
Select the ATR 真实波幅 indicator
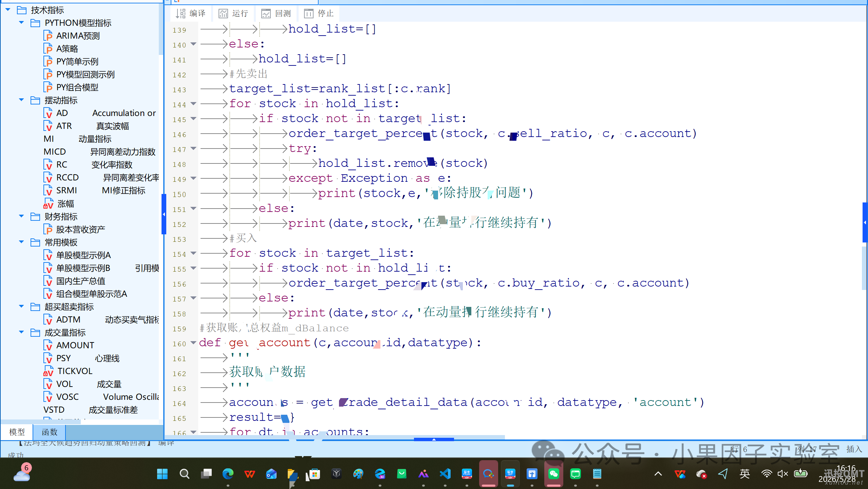(x=87, y=126)
